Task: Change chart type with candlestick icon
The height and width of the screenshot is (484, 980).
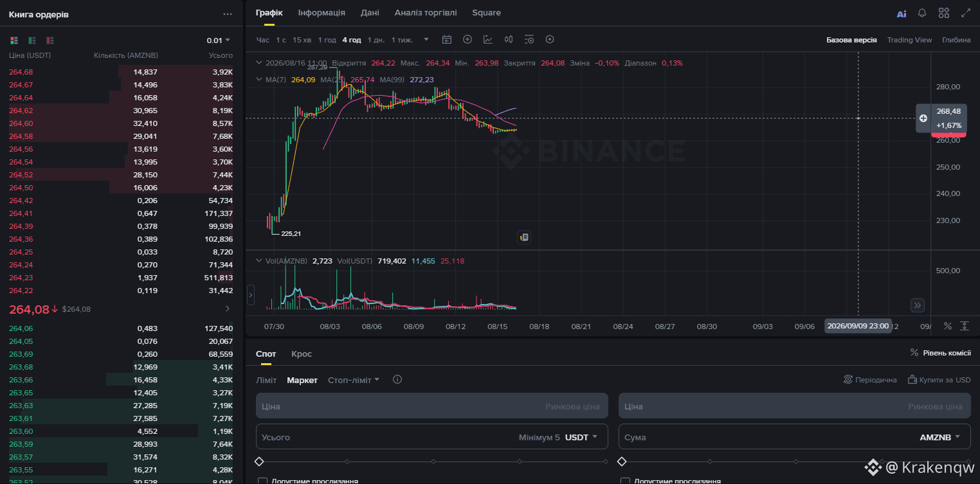Action: (509, 39)
